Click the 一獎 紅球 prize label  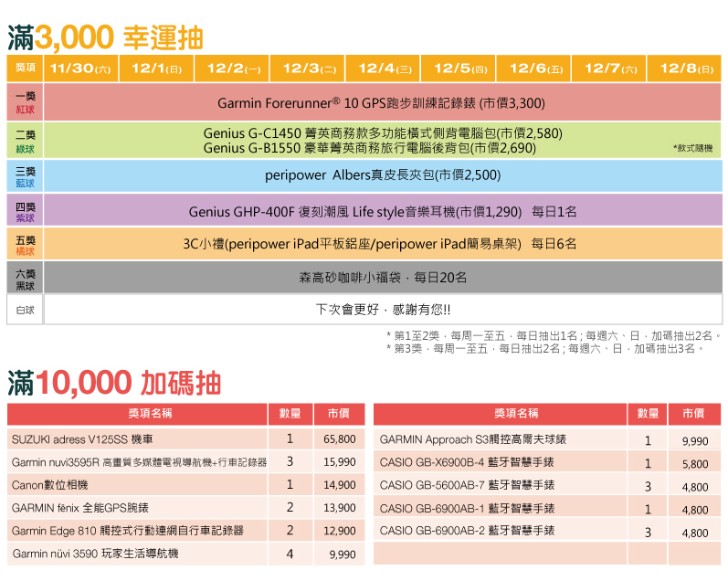click(25, 102)
